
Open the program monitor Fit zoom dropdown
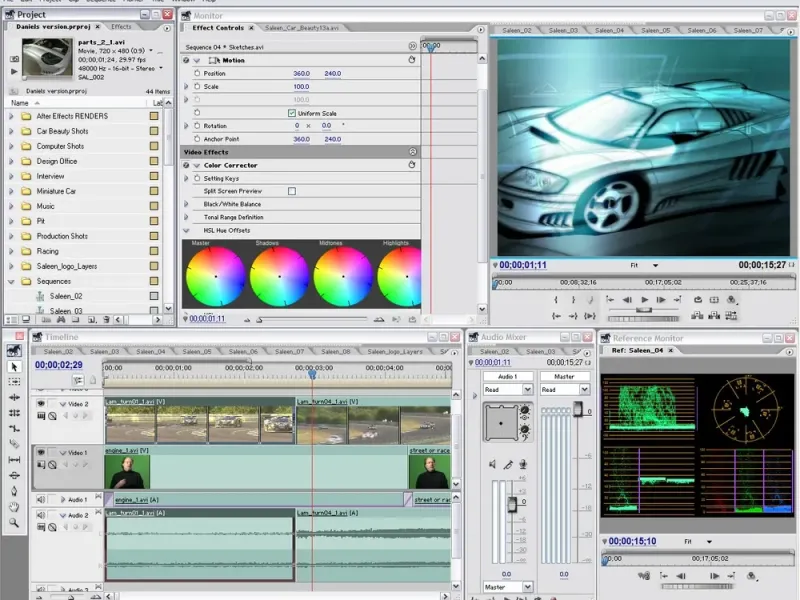tap(646, 266)
